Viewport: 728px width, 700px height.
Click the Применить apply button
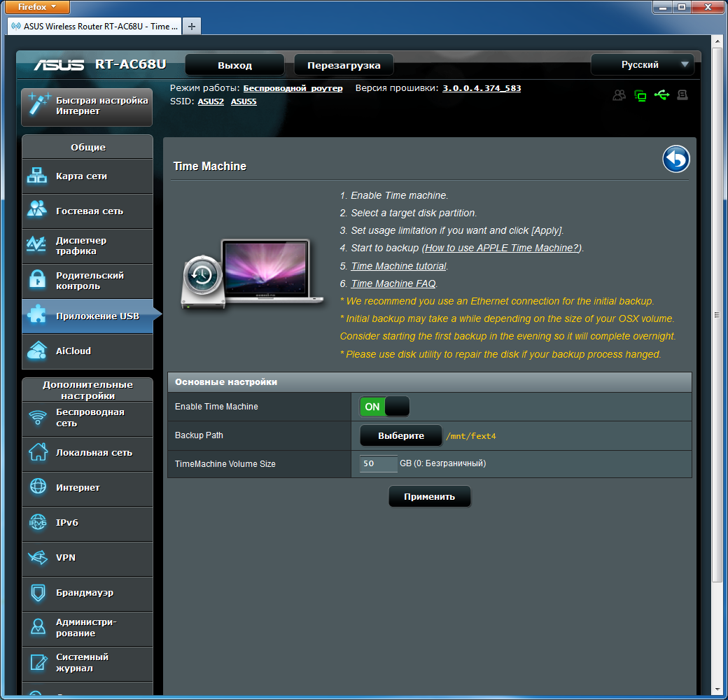[x=430, y=497]
